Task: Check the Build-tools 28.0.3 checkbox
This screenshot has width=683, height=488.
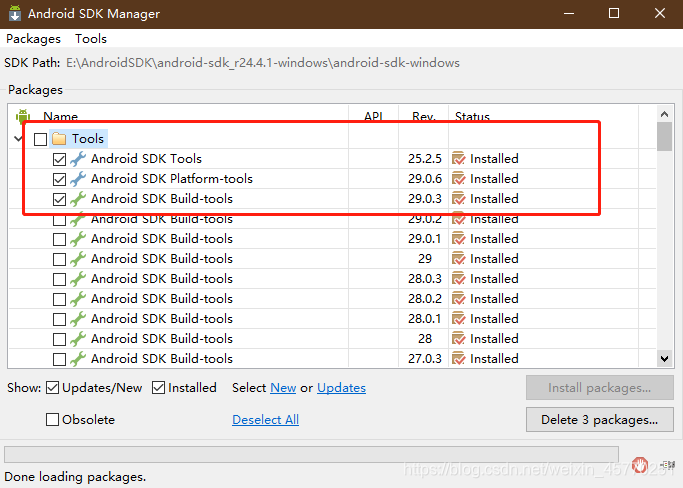Action: [59, 280]
